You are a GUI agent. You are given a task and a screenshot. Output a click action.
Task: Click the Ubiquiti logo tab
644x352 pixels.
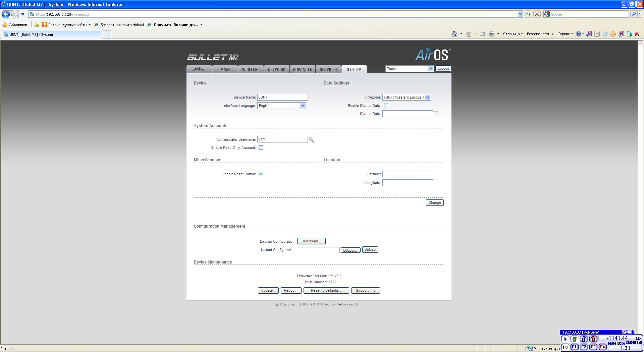click(199, 69)
